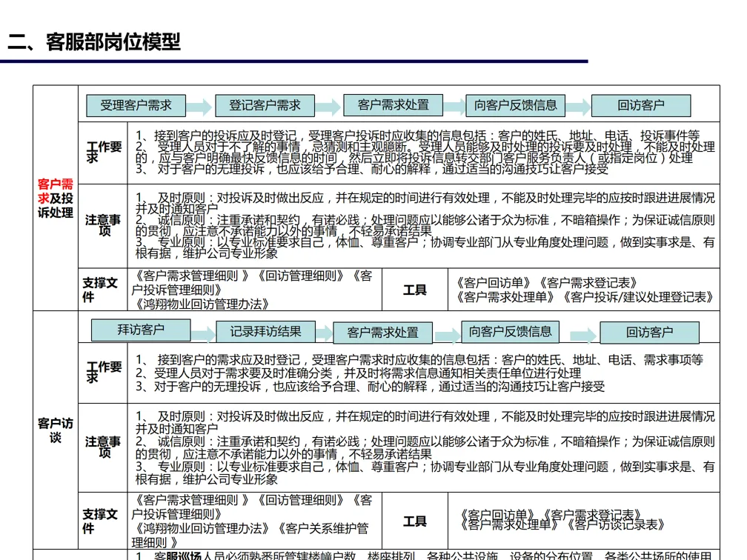
Task: Click 注意事项 label in the complaint-handling section
Action: click(103, 224)
